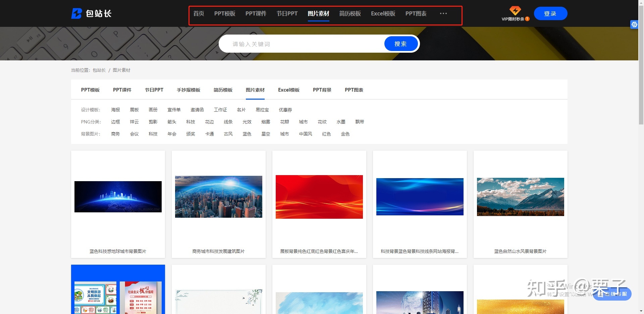Switch to 手抄报模板 category tab
The image size is (644, 314).
click(x=189, y=90)
